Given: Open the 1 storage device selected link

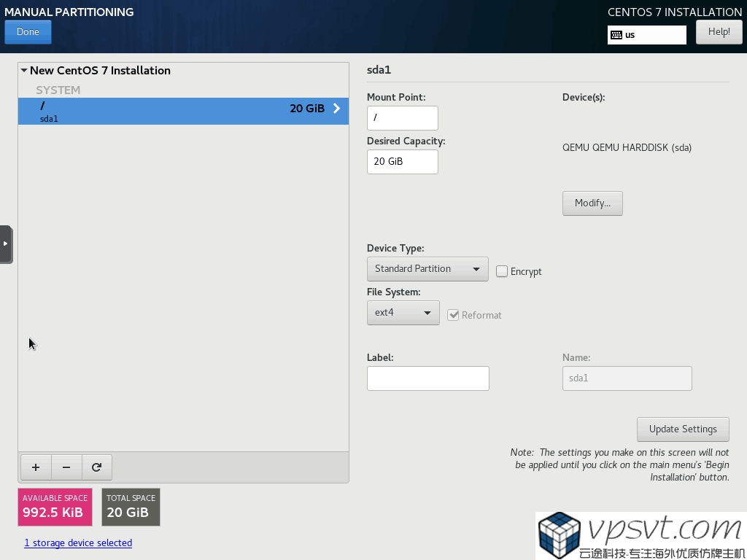Looking at the screenshot, I should 78,543.
